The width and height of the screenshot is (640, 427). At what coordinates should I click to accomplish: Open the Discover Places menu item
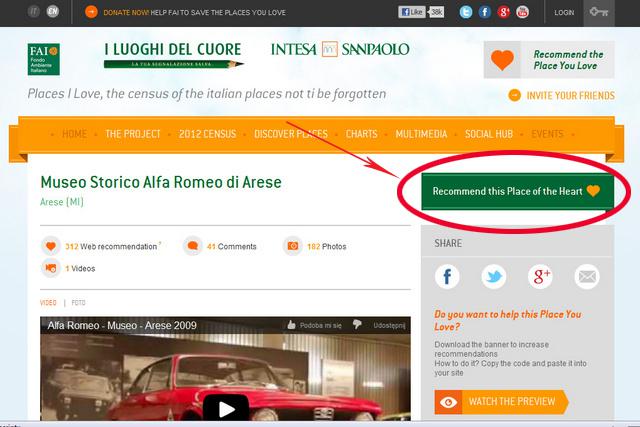coord(291,134)
